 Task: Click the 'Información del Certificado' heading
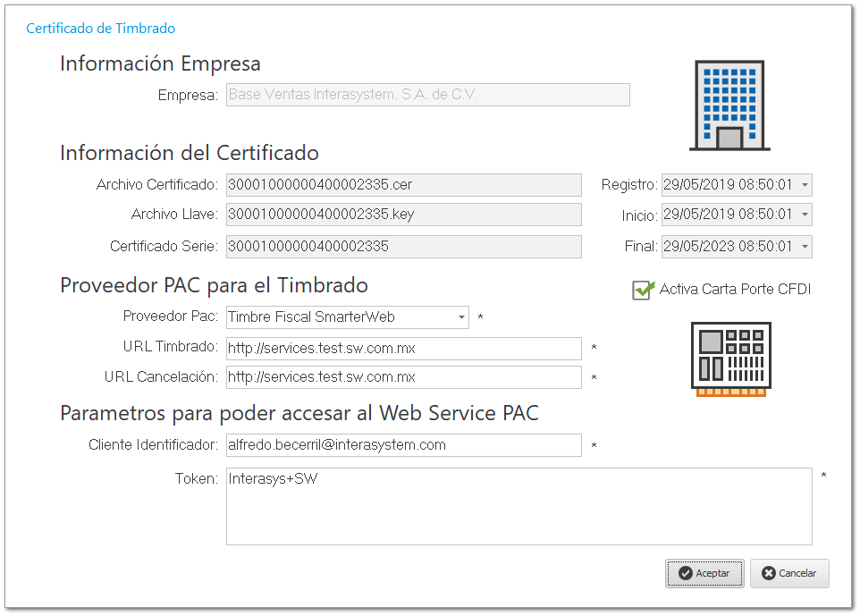point(190,153)
